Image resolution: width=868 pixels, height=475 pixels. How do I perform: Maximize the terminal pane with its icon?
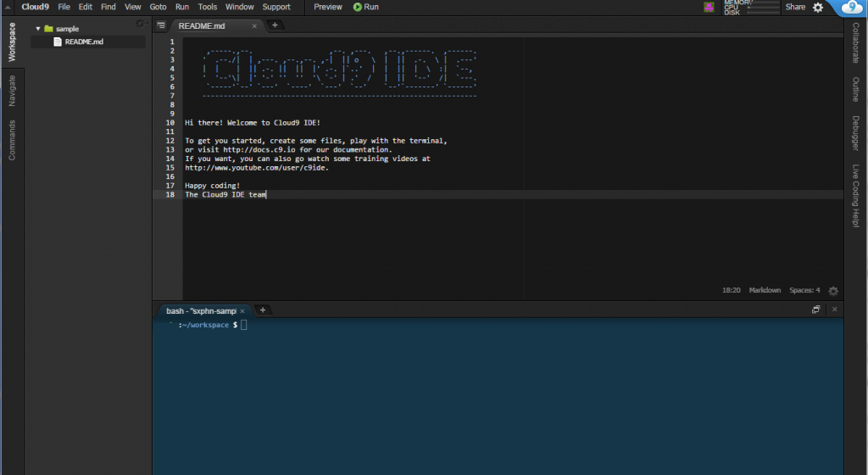pyautogui.click(x=816, y=310)
